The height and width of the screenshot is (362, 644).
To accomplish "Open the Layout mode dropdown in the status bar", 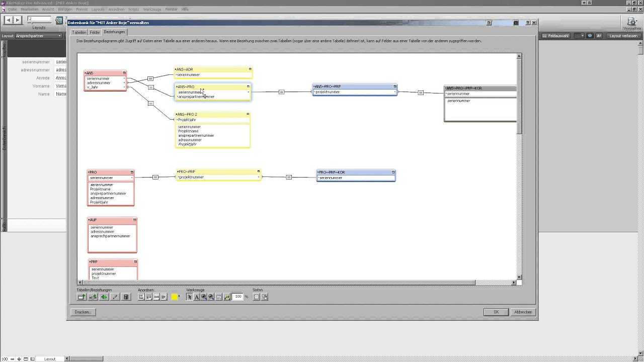I will [x=49, y=359].
